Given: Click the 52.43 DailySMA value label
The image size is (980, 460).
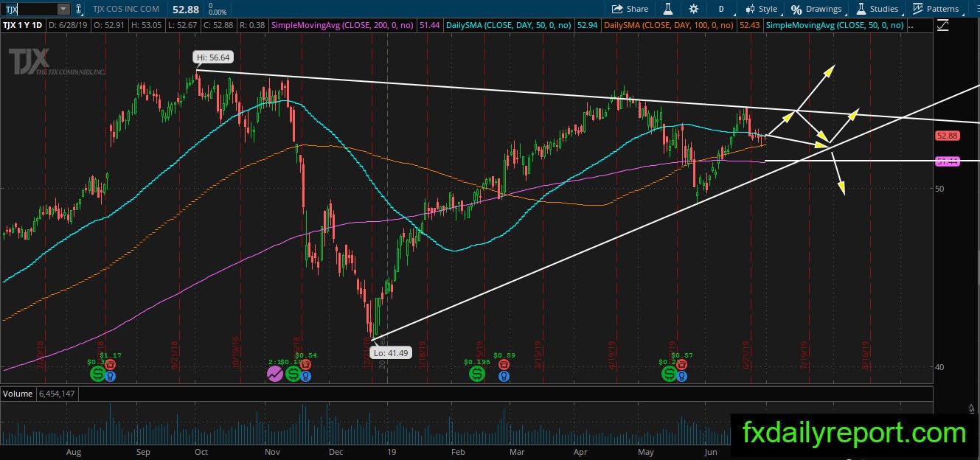Looking at the screenshot, I should pyautogui.click(x=748, y=25).
